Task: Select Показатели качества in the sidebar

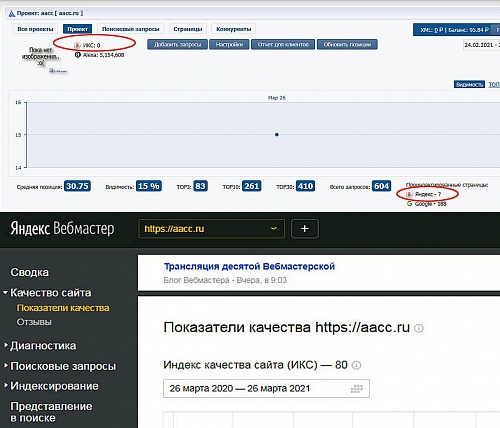Action: coord(63,308)
